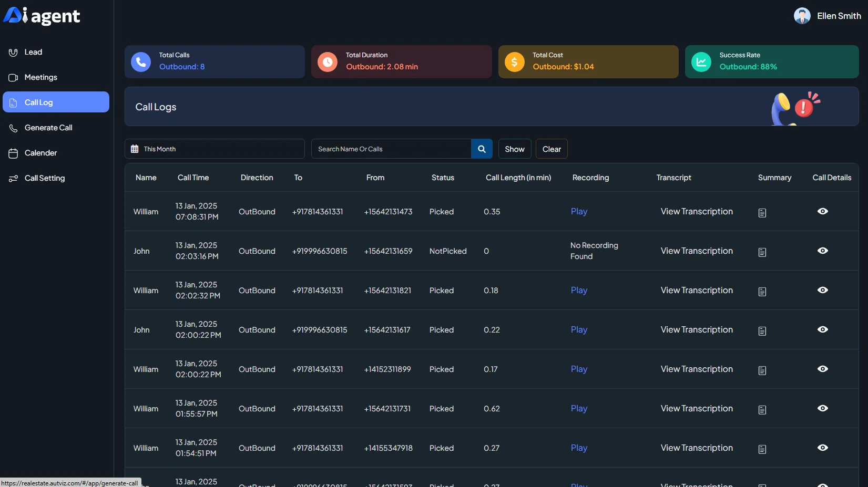Screen dimensions: 868x487
Task: Open summary icon for the 0.27 min call
Action: [x=762, y=449]
